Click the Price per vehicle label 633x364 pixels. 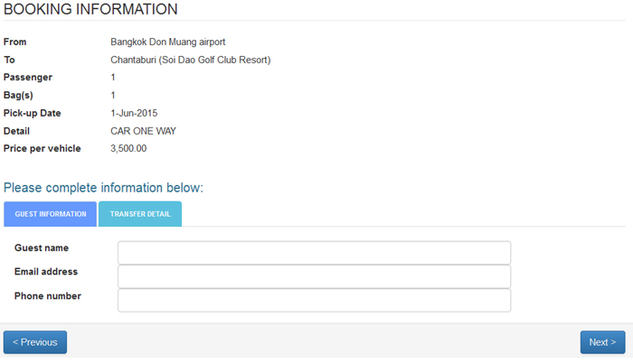pos(42,149)
